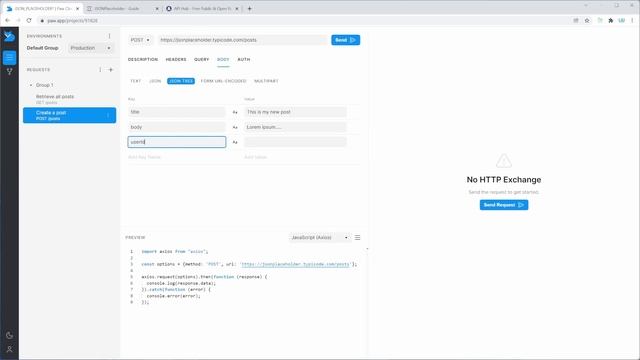Open the Production environment dropdown
This screenshot has height=360, width=640.
pos(91,48)
